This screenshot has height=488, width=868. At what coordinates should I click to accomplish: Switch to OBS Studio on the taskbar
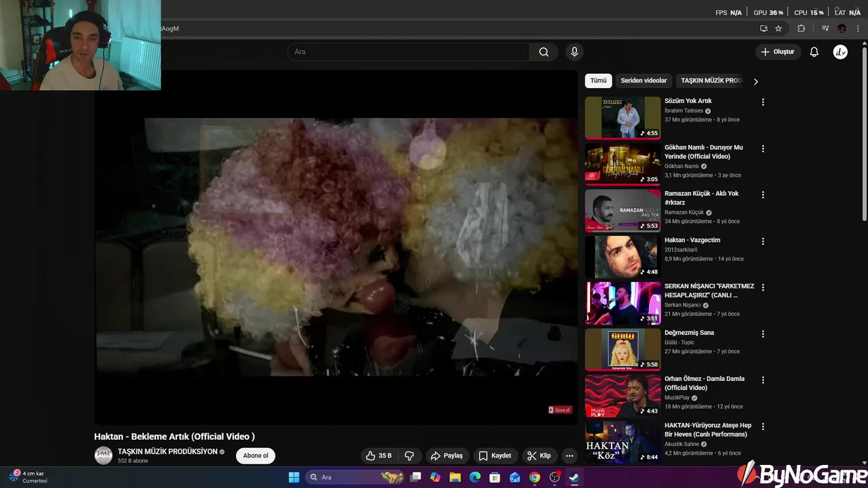(x=555, y=477)
